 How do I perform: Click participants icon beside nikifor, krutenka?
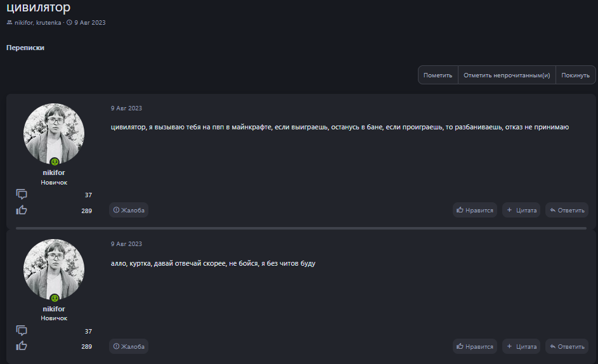coord(10,23)
